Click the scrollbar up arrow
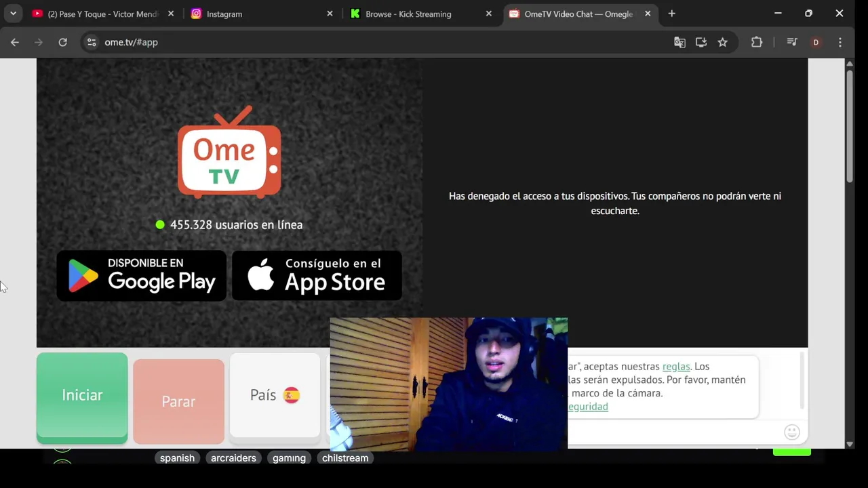 tap(849, 64)
